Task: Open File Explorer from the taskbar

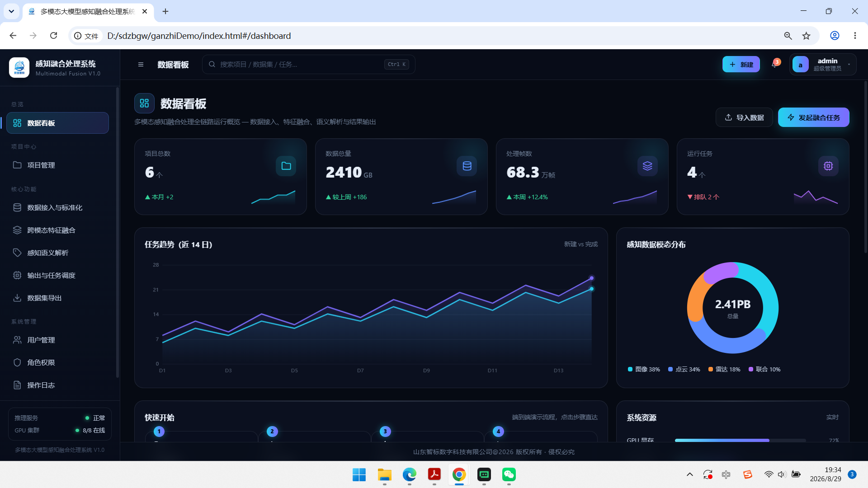Action: point(385,474)
